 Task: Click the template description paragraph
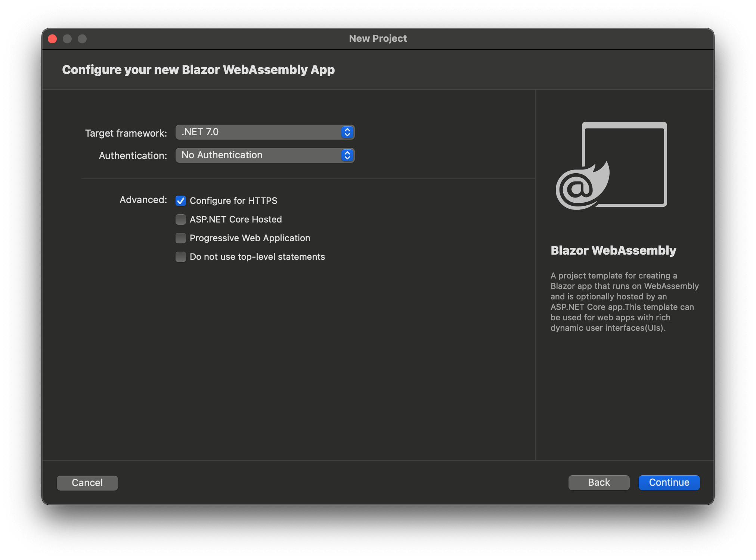tap(625, 302)
